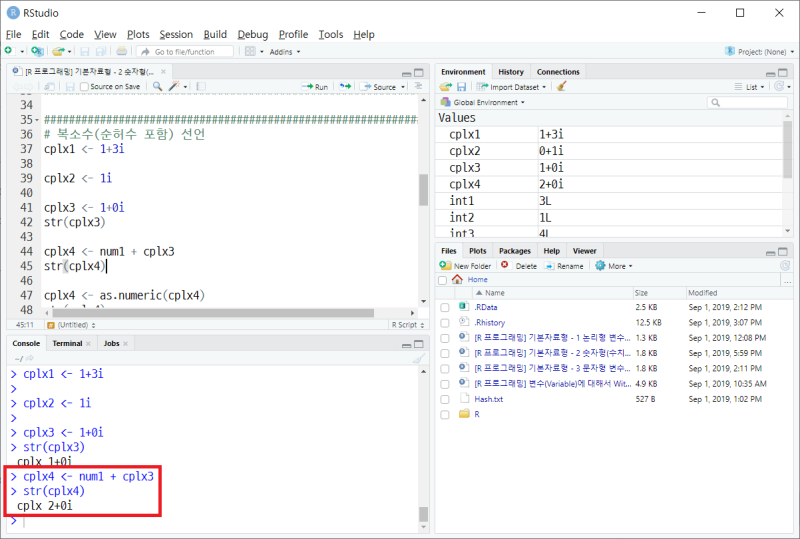
Task: Tick the .RData file checkbox
Action: 445,308
